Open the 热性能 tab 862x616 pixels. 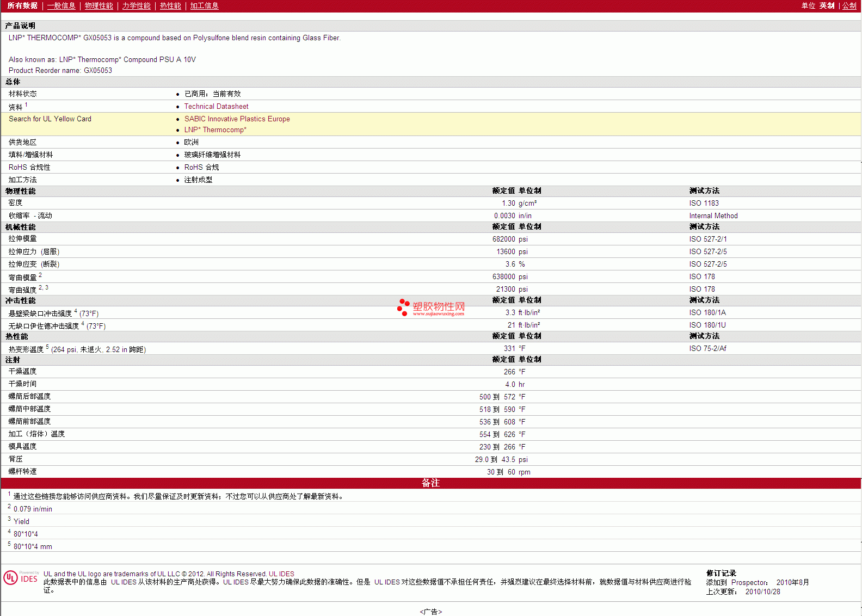pyautogui.click(x=170, y=5)
